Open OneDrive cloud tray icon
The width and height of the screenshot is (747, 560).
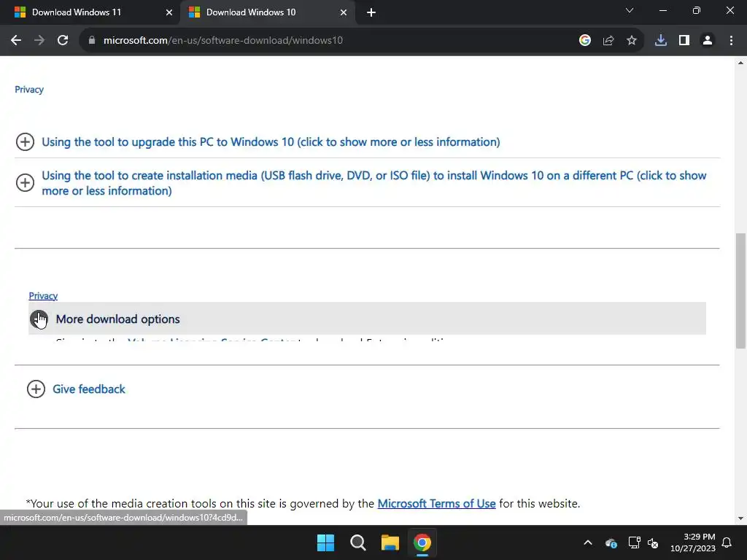[611, 542]
